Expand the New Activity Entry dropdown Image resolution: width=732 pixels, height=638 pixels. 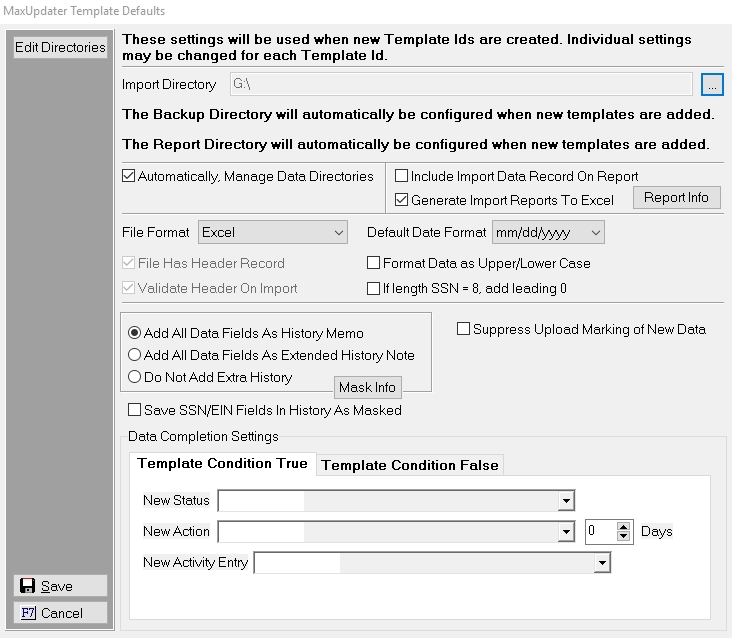[x=602, y=564]
